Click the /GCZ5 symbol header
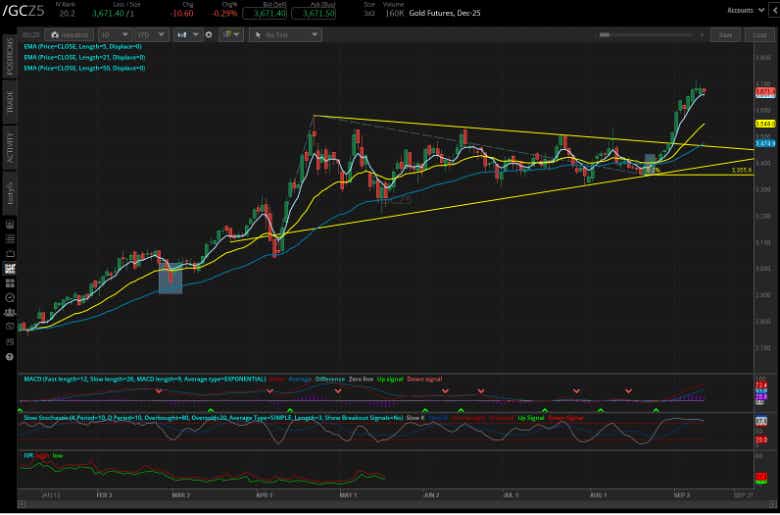 point(23,11)
